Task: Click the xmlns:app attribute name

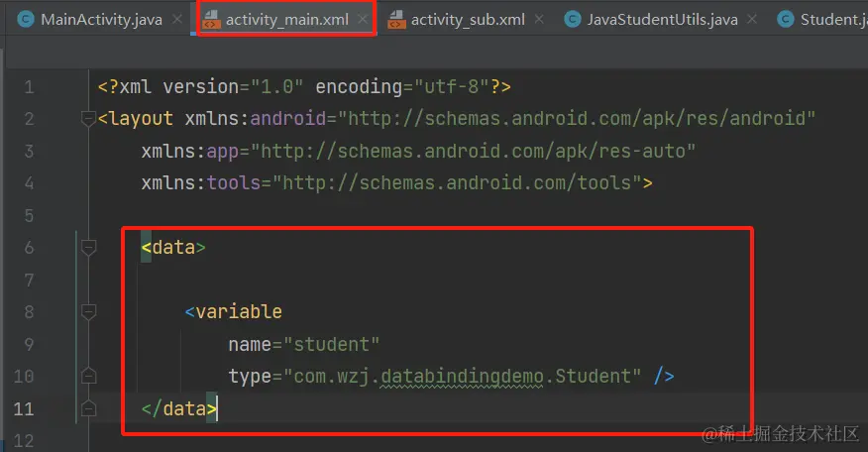Action: click(190, 151)
